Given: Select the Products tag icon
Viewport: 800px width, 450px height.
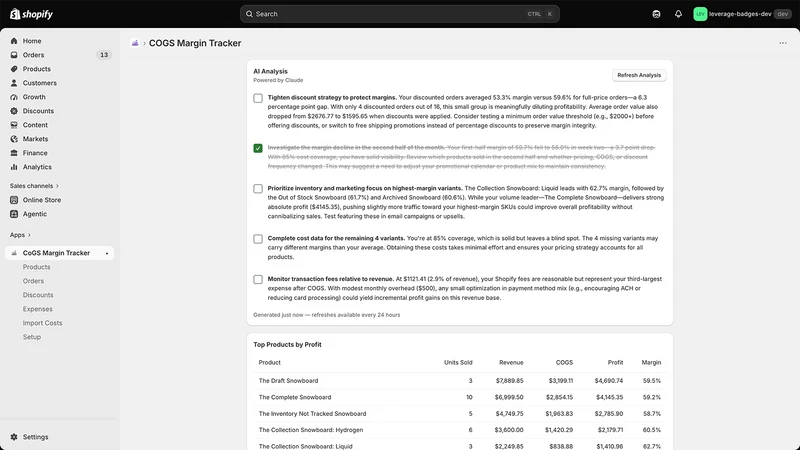Looking at the screenshot, I should pos(14,69).
